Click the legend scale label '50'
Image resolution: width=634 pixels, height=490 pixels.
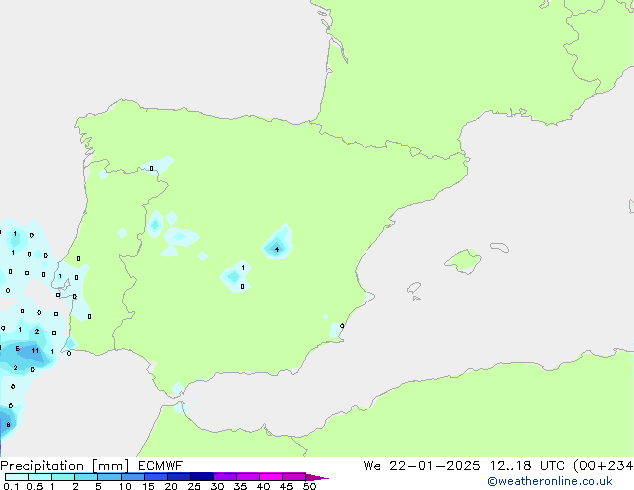click(x=309, y=486)
